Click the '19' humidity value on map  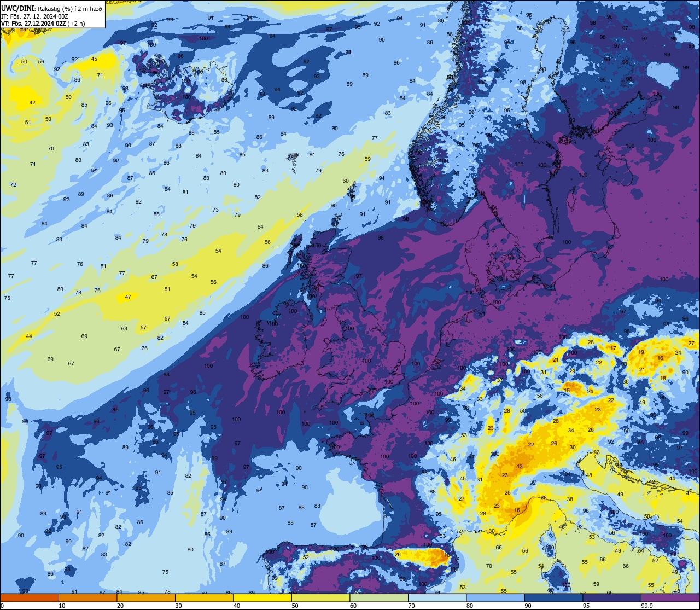click(x=641, y=352)
